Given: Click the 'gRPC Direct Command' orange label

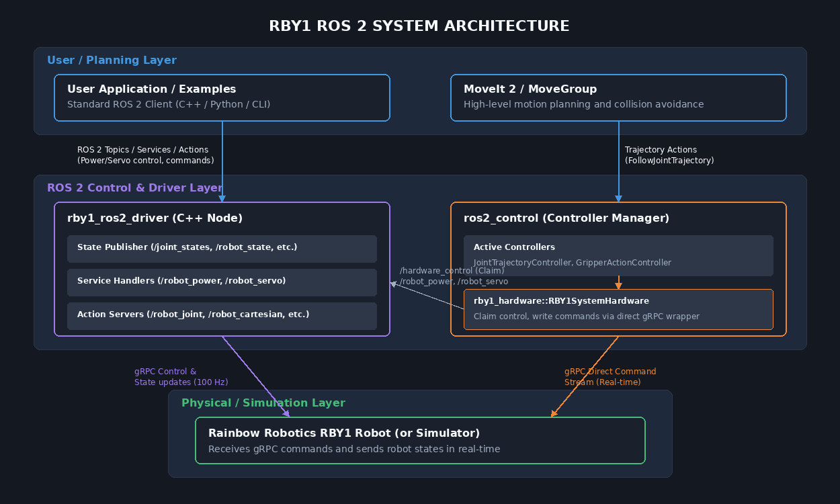Looking at the screenshot, I should click(x=610, y=372).
